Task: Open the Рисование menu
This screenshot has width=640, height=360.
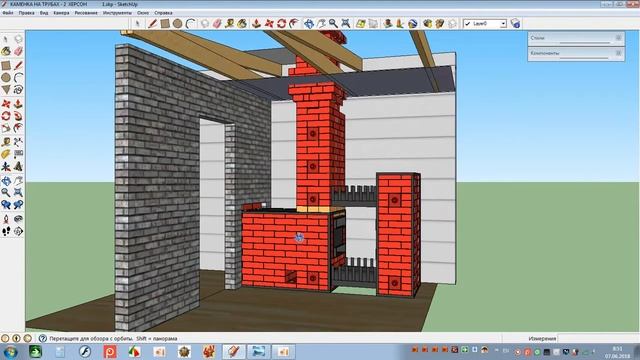Action: pyautogui.click(x=86, y=13)
